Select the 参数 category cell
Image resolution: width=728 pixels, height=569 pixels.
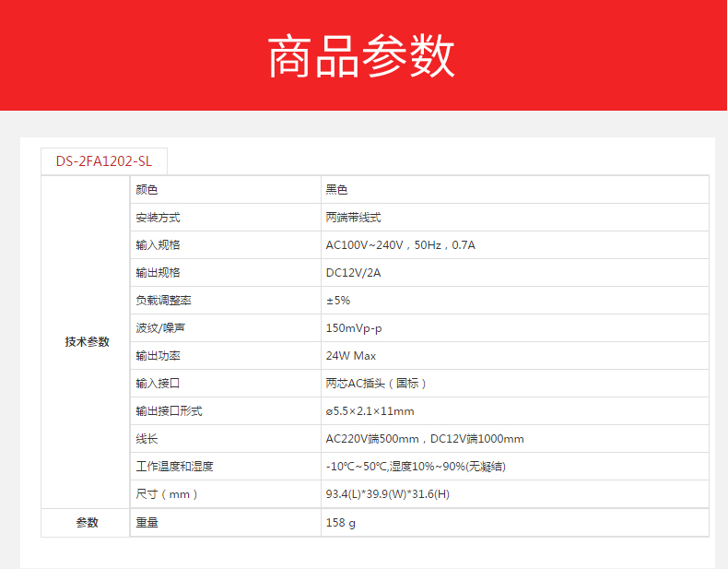click(x=87, y=523)
